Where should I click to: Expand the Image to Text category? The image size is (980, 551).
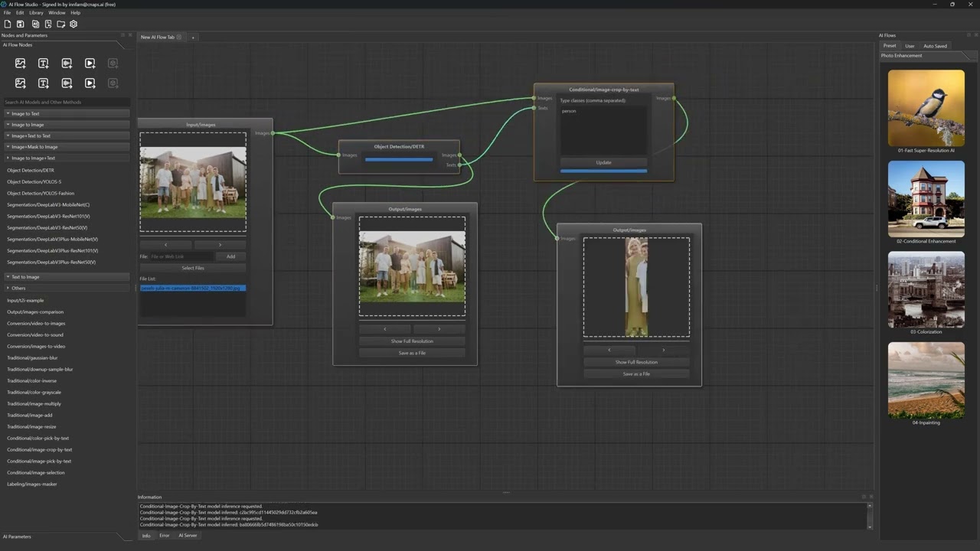(x=67, y=113)
